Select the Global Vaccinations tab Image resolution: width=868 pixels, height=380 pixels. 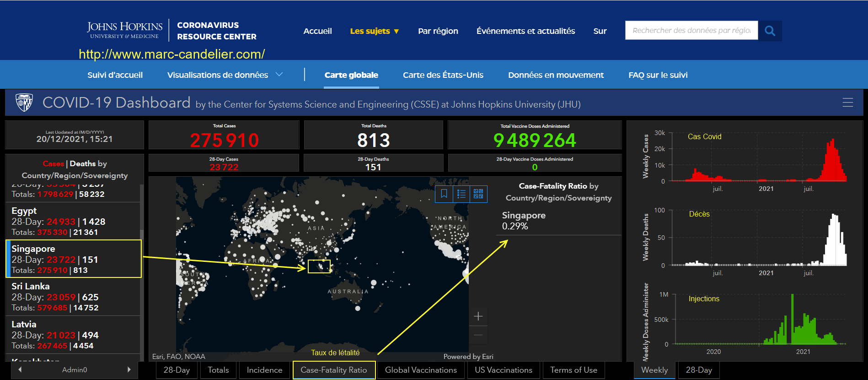click(x=421, y=370)
